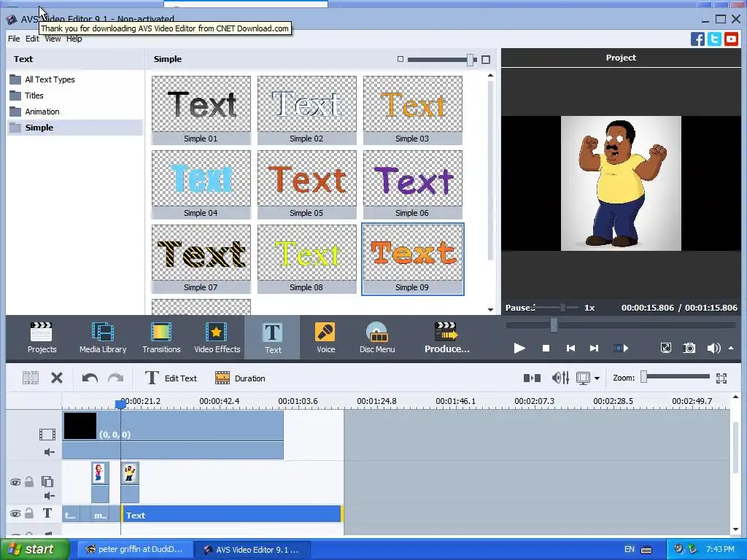Viewport: 747px width, 560px height.
Task: Select the blue Text clip on timeline
Action: (x=232, y=515)
